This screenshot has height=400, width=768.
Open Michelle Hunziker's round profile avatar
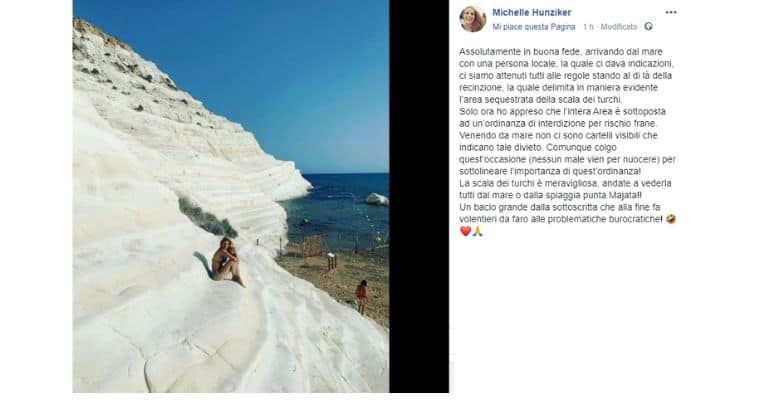(473, 19)
